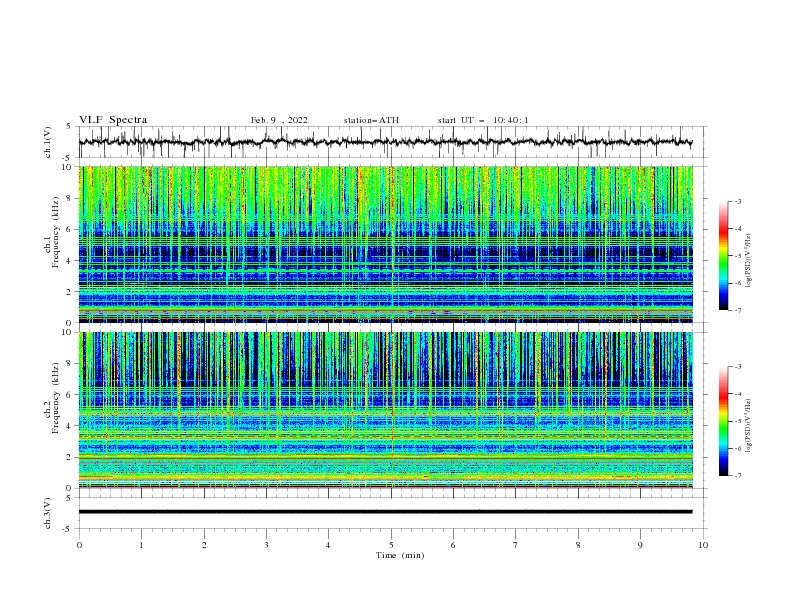Select the date text "Feb. 9 , 2022"

point(279,120)
